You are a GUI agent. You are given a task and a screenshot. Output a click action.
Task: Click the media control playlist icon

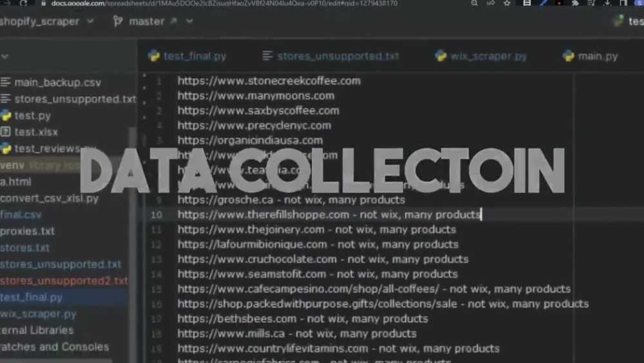pos(591,3)
